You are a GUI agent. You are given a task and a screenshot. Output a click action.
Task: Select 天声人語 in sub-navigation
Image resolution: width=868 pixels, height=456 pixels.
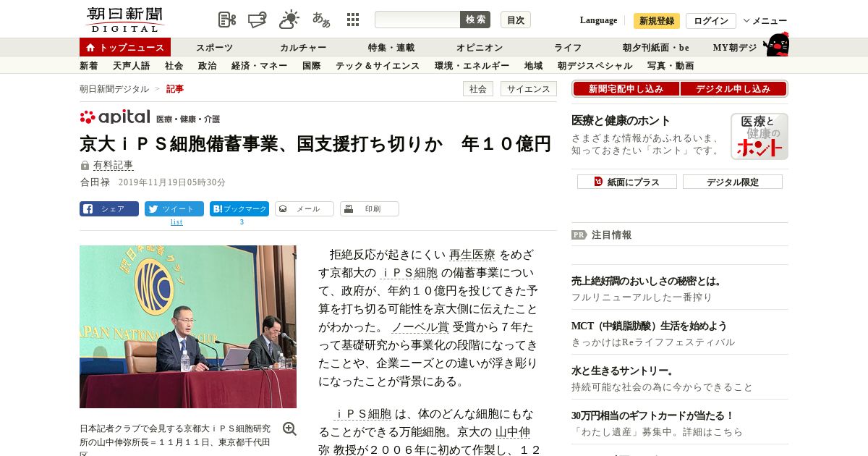(131, 66)
